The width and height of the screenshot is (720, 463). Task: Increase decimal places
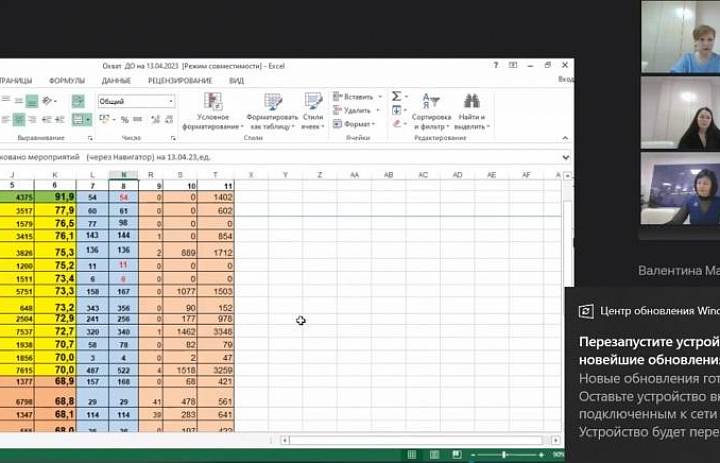click(x=155, y=119)
